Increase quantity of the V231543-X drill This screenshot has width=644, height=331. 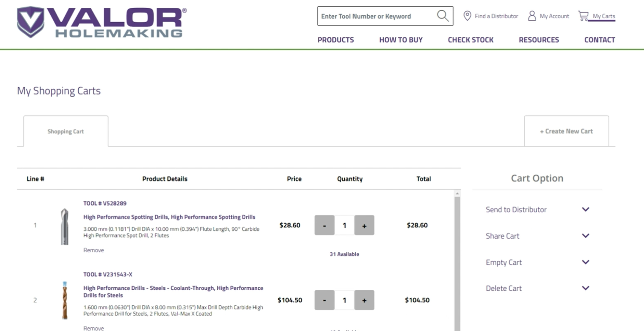pos(364,300)
